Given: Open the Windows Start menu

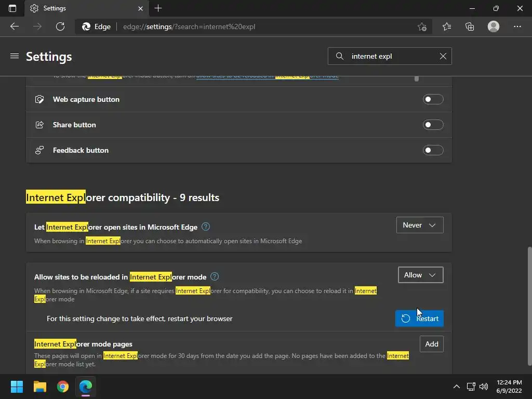Looking at the screenshot, I should pyautogui.click(x=17, y=387).
